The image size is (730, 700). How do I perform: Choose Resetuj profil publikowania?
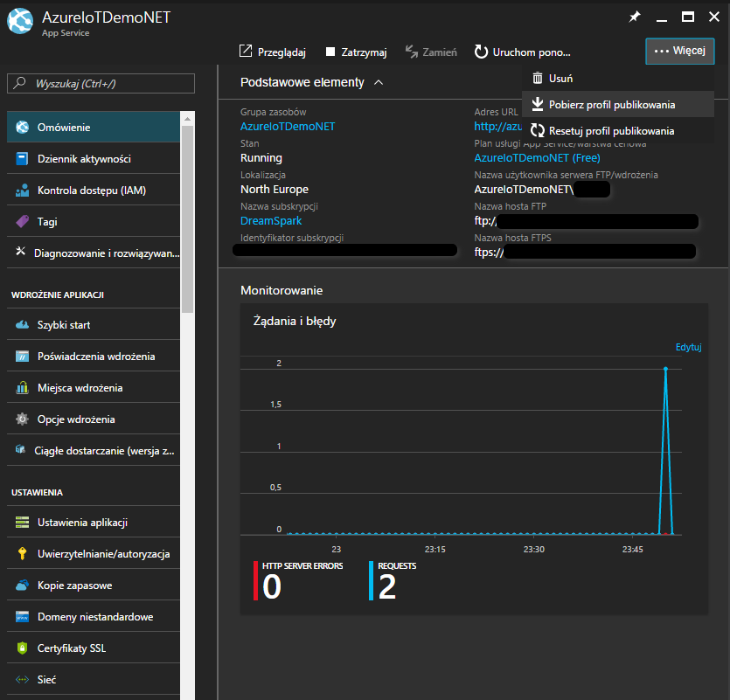coord(618,131)
